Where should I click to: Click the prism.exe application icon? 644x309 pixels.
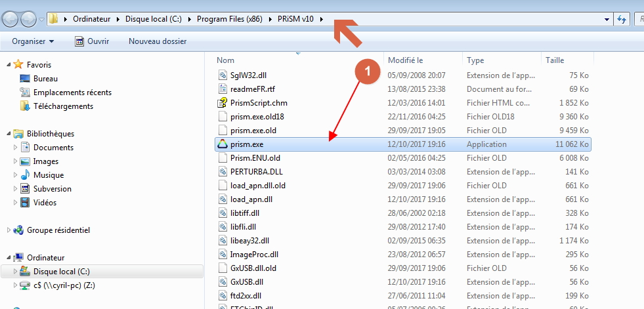tap(222, 144)
